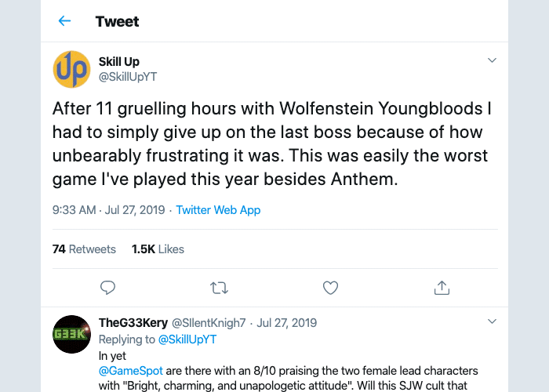Share the tweet via the share icon
The width and height of the screenshot is (549, 392).
tap(442, 288)
